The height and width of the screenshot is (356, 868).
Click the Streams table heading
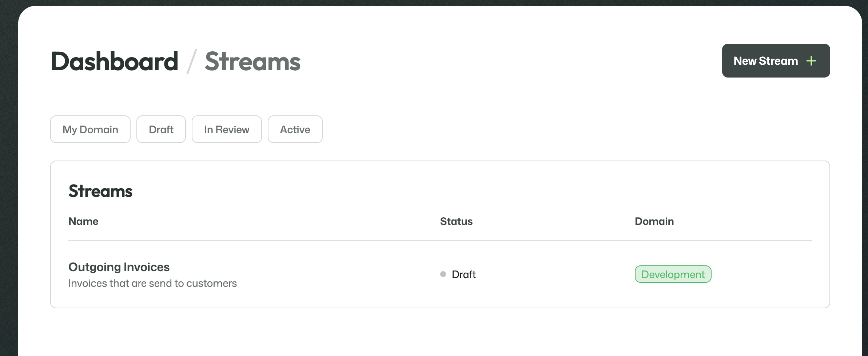point(100,191)
